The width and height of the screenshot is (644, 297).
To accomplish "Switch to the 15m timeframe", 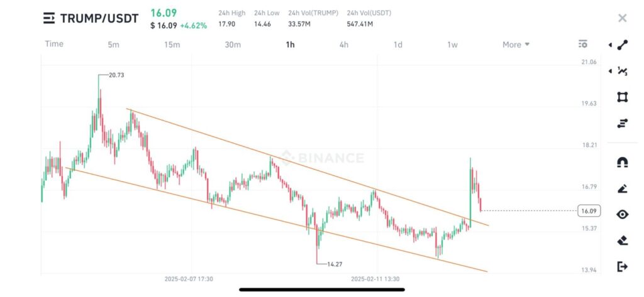I will (x=172, y=45).
